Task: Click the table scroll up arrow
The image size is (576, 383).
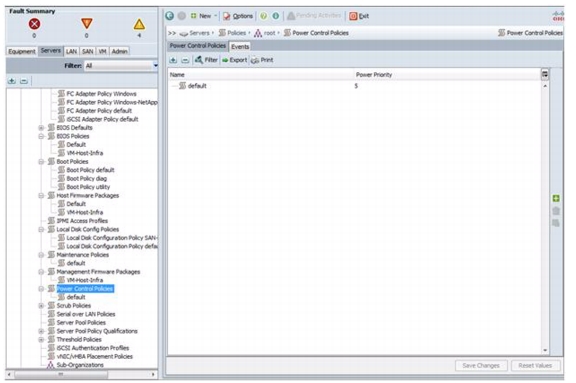Action: (545, 86)
